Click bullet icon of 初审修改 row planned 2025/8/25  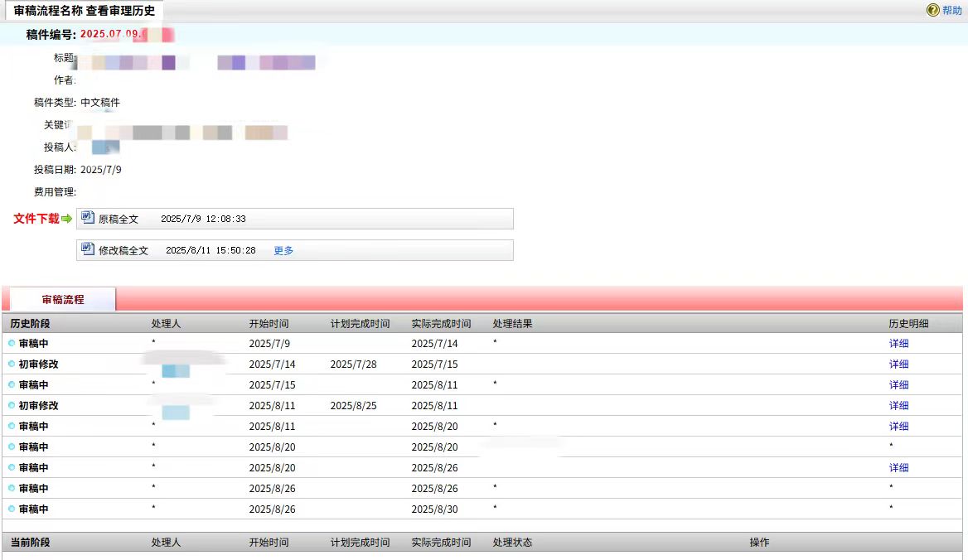click(12, 405)
